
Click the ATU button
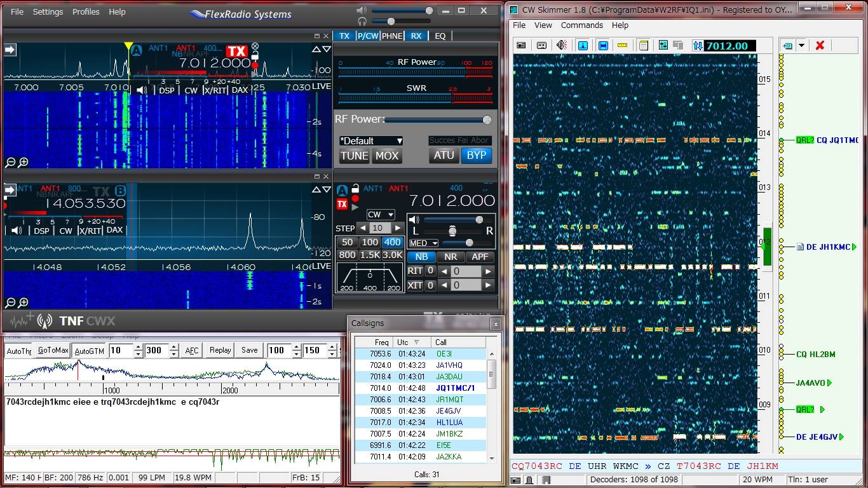[x=444, y=155]
